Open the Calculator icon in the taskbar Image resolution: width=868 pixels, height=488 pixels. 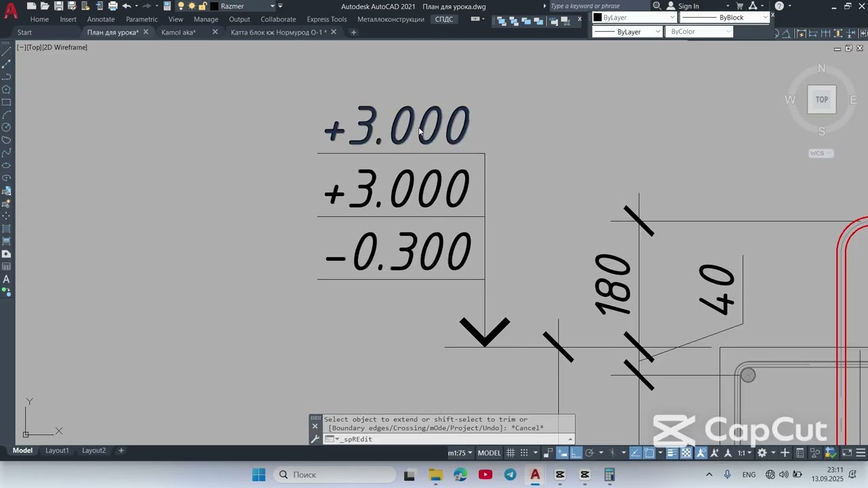(x=609, y=474)
